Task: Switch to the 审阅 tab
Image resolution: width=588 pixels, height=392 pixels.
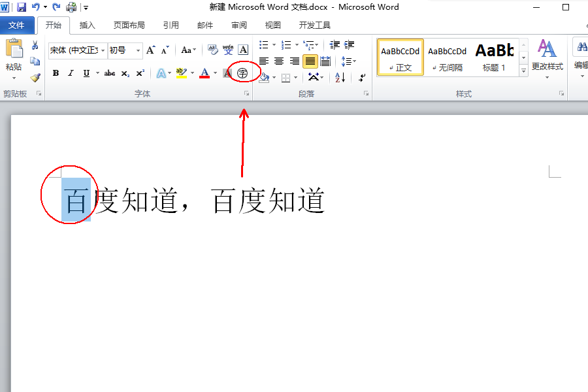Action: [239, 25]
